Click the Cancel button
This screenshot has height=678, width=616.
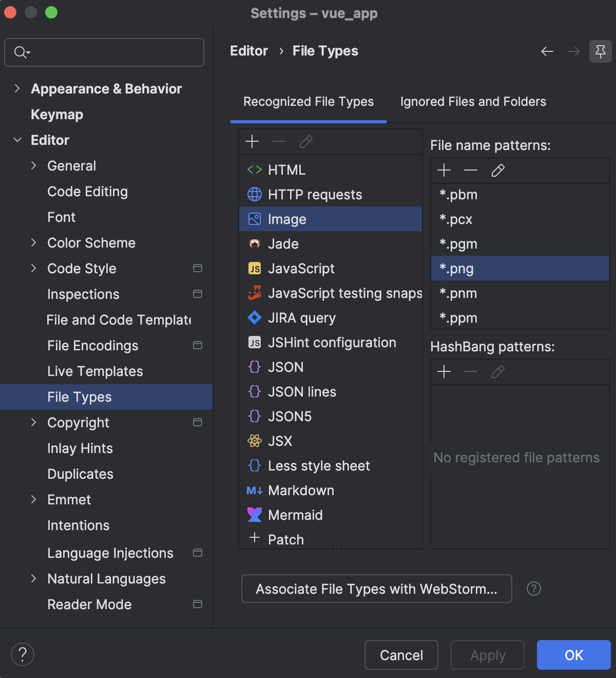[401, 655]
